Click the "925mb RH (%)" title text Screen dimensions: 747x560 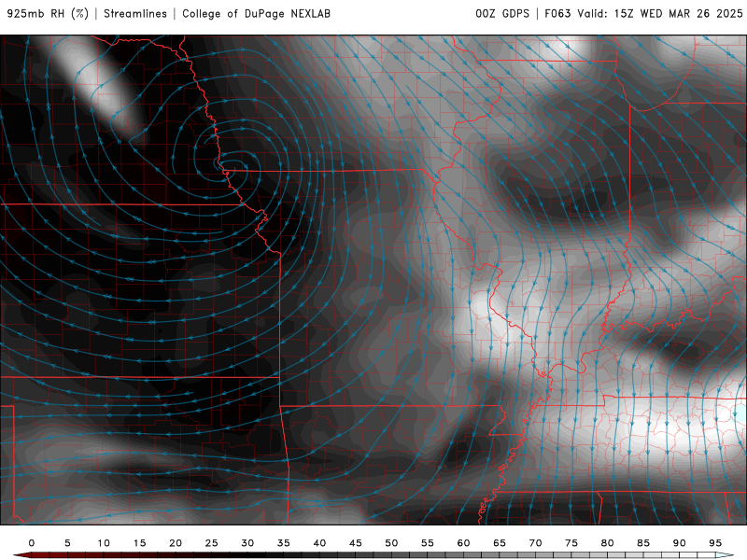(x=48, y=13)
